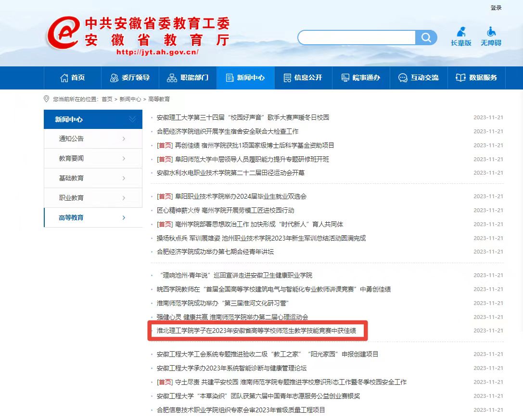Click the magnifier search button
This screenshot has width=523, height=420.
426,38
